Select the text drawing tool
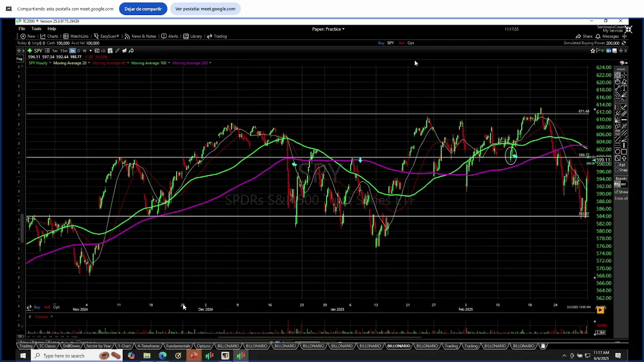The image size is (644, 362). (624, 88)
